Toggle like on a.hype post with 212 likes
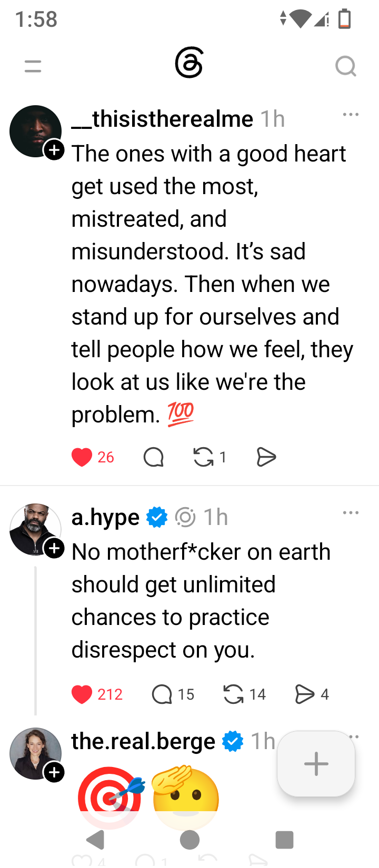 (x=82, y=694)
